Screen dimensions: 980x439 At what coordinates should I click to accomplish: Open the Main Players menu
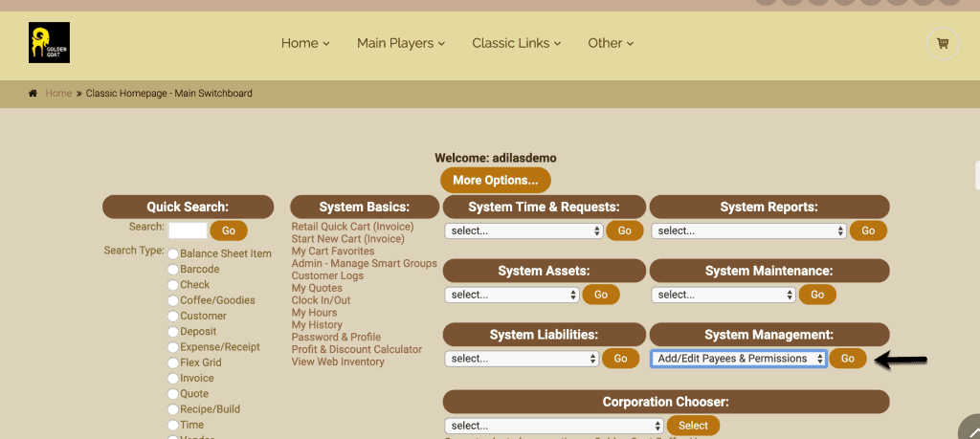(401, 43)
